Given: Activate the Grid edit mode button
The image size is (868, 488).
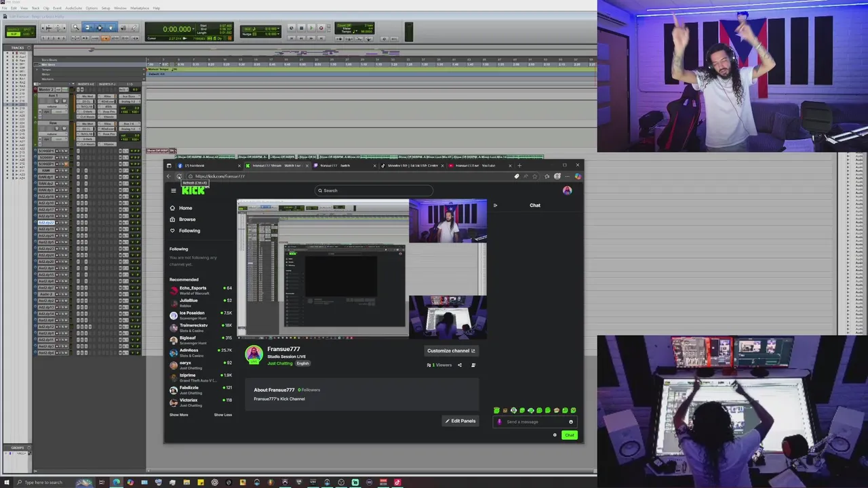Looking at the screenshot, I should [x=28, y=34].
